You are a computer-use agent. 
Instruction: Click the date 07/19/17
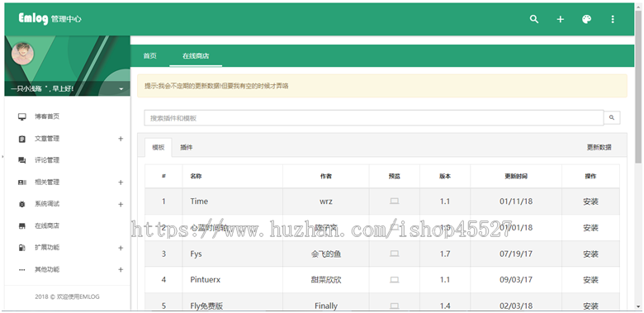tap(516, 254)
